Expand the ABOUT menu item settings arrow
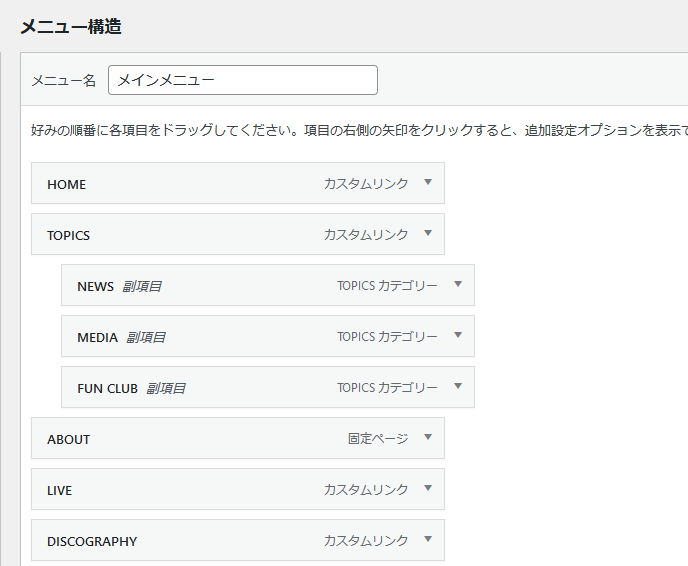 427,438
